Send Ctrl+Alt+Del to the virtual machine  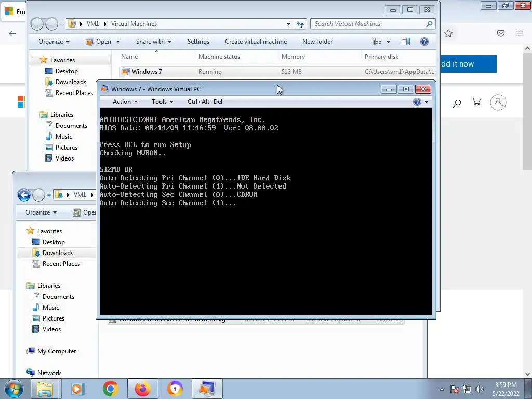205,102
